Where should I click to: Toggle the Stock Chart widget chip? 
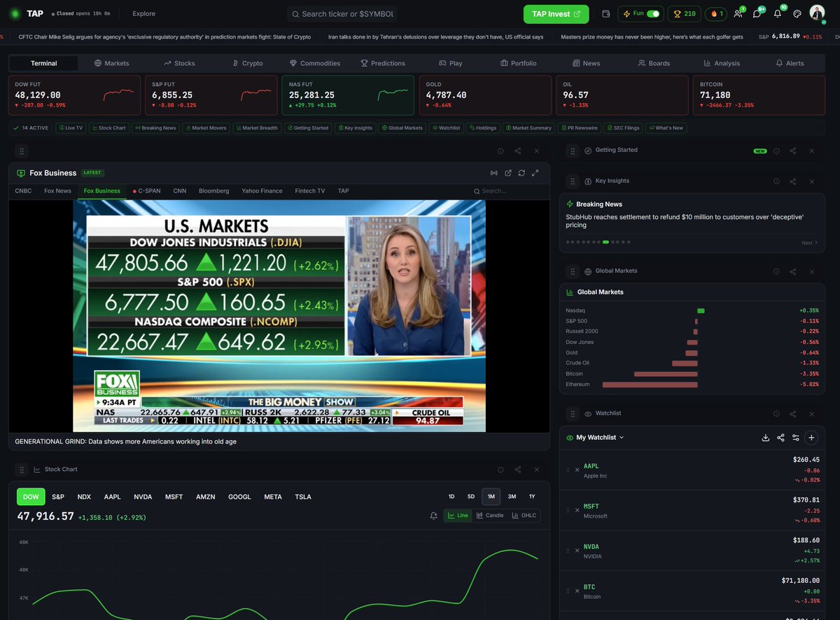[x=108, y=128]
